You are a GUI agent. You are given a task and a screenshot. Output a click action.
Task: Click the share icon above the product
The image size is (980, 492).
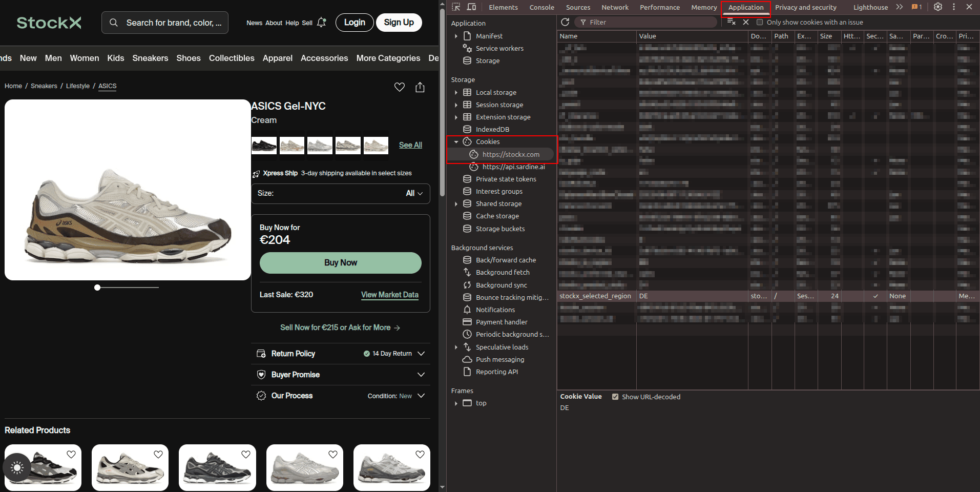pyautogui.click(x=420, y=87)
